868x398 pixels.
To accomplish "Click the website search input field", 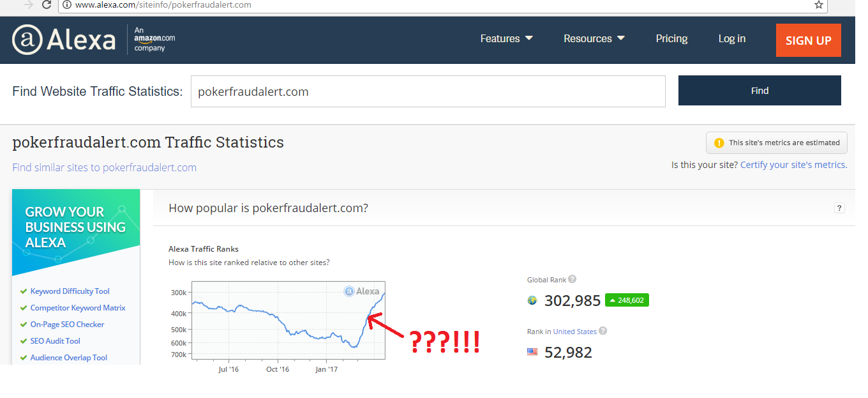I will point(428,91).
